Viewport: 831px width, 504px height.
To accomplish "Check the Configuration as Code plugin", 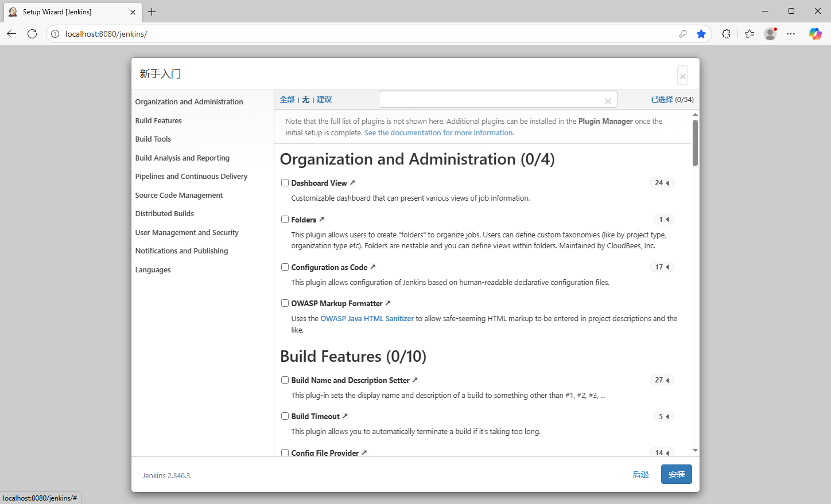I will tap(285, 267).
